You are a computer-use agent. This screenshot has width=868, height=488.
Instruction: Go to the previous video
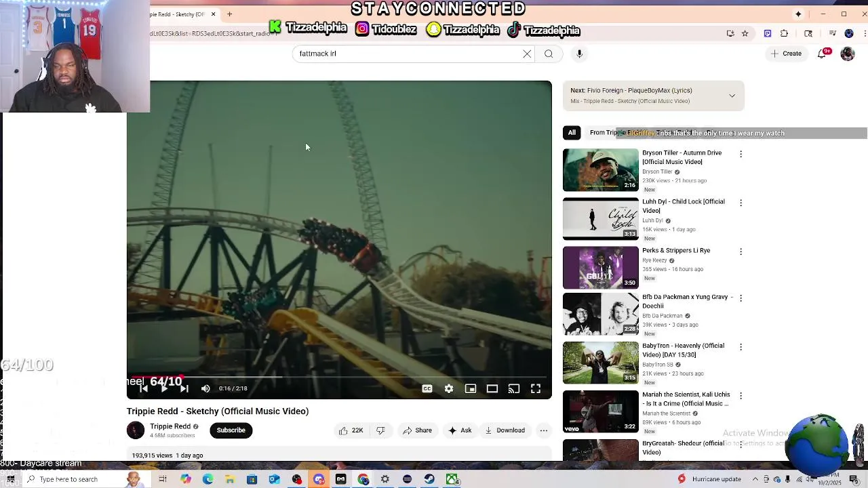point(143,388)
